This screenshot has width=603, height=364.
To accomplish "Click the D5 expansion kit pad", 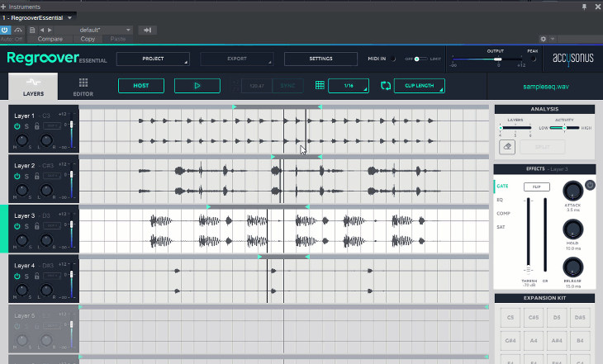I will [557, 318].
